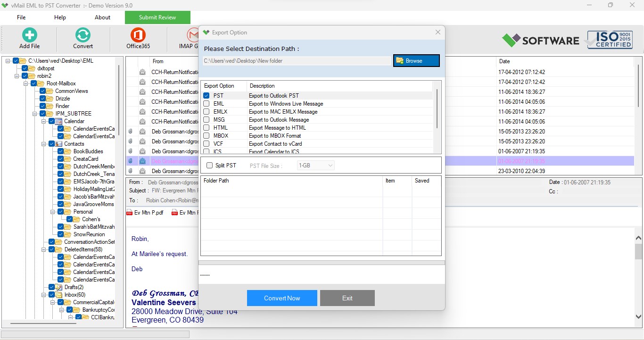
Task: Click the export options list scrollbar
Action: click(x=437, y=108)
